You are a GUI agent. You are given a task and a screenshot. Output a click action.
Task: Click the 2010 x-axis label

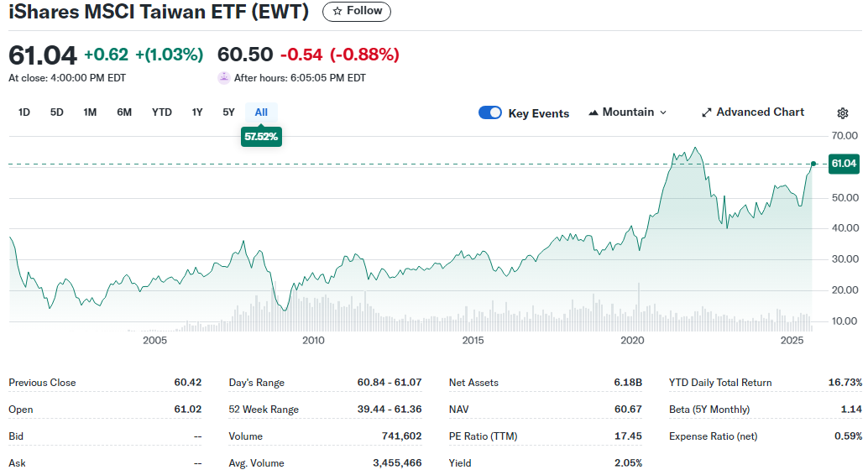point(313,341)
